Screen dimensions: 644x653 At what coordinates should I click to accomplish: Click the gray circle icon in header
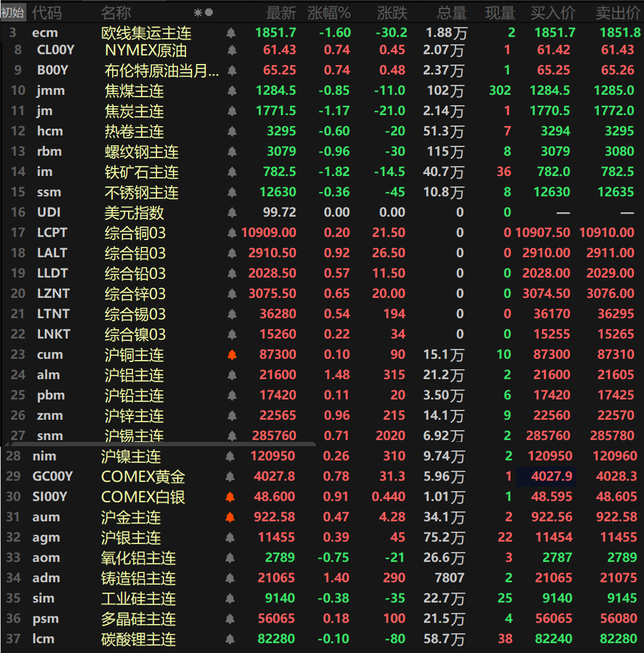tap(209, 12)
